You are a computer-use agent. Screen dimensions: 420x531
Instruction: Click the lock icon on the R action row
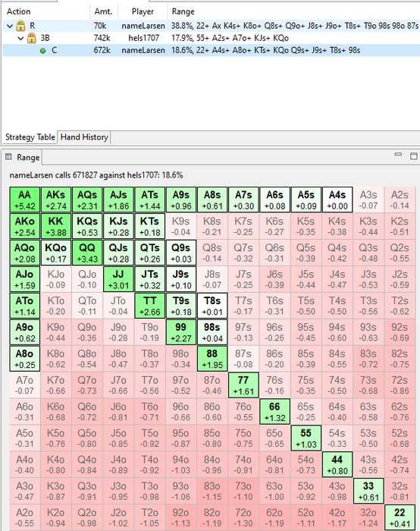21,26
